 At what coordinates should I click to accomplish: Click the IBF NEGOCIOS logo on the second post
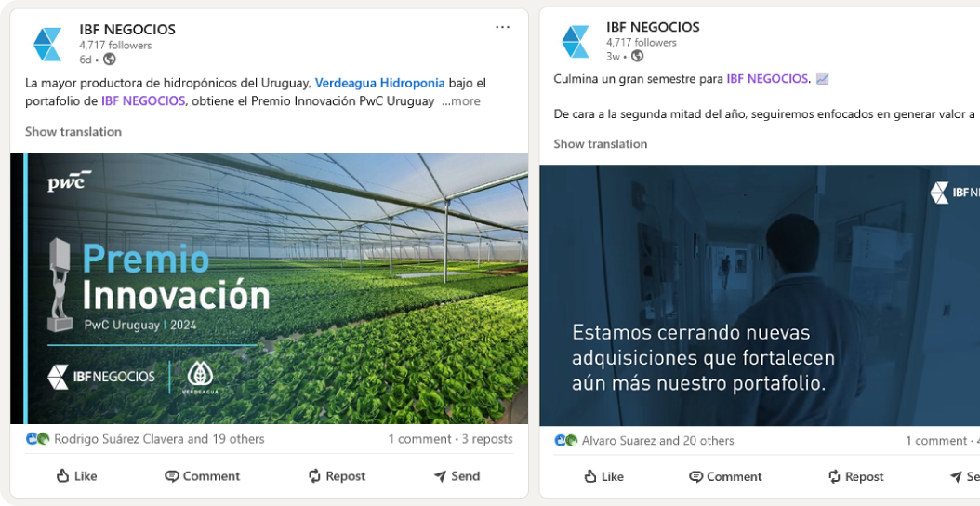[575, 41]
